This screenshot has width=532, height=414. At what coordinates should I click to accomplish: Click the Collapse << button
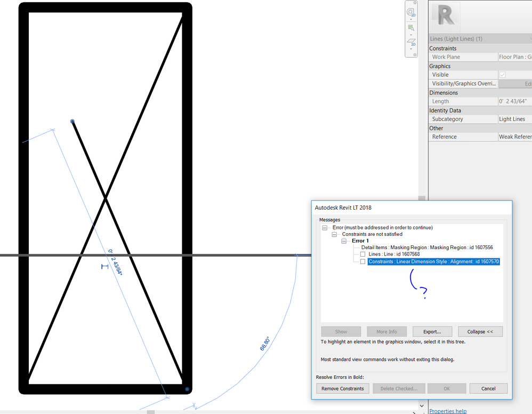coord(480,331)
